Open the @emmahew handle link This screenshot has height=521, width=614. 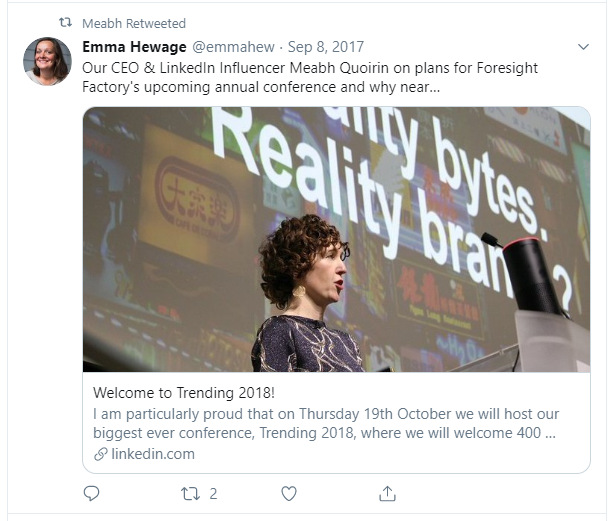click(x=233, y=47)
